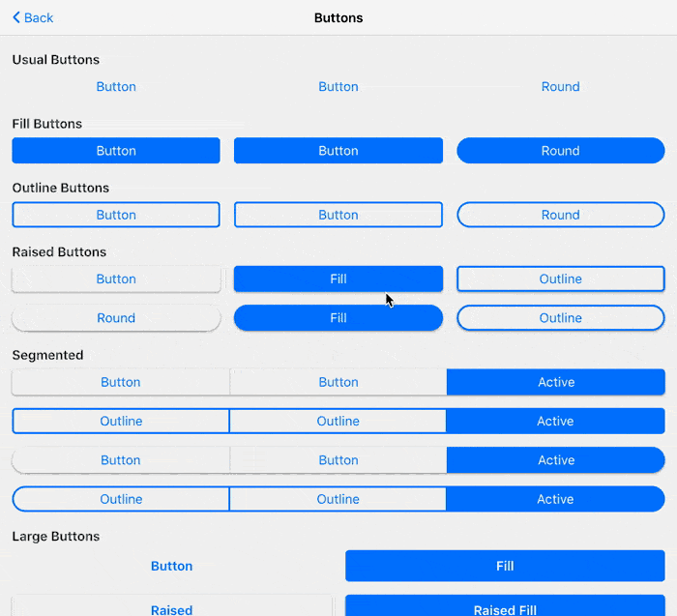Select the pill-shaped raised Outline button

[560, 318]
